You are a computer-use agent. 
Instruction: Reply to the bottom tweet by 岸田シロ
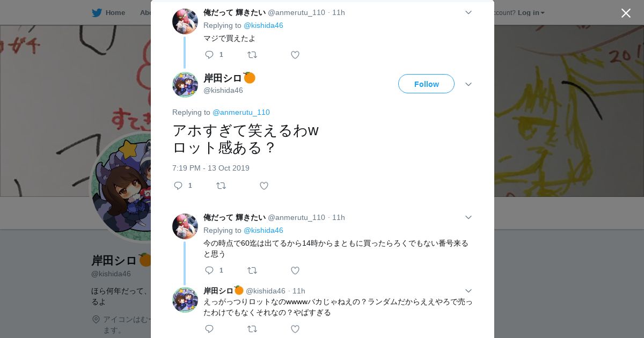209,329
